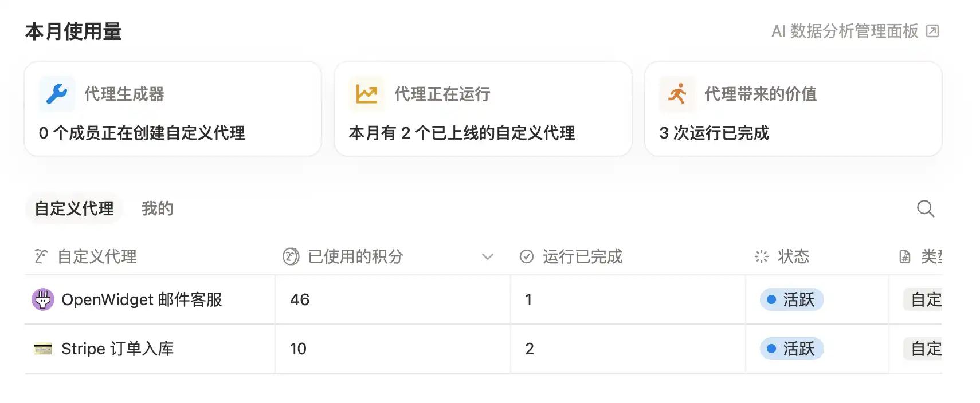The width and height of the screenshot is (980, 403).
Task: Click the plug icon beside OpenWidget 邮件客服
Action: 42,299
